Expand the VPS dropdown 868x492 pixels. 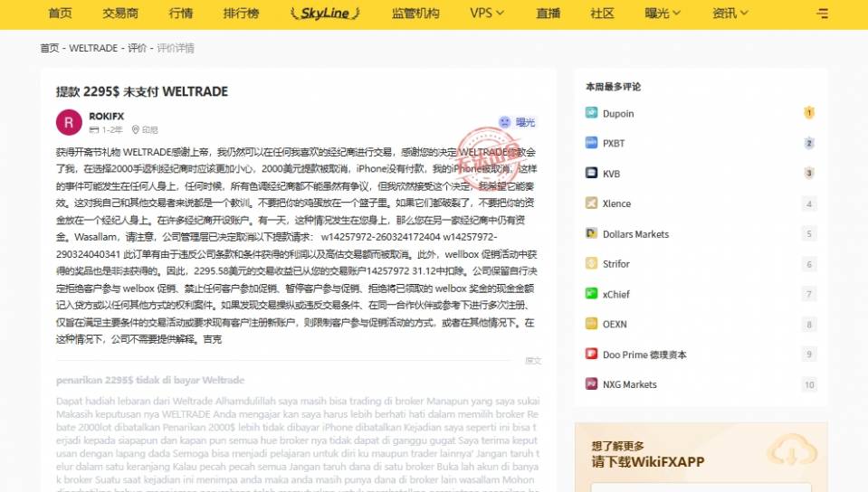pyautogui.click(x=487, y=13)
